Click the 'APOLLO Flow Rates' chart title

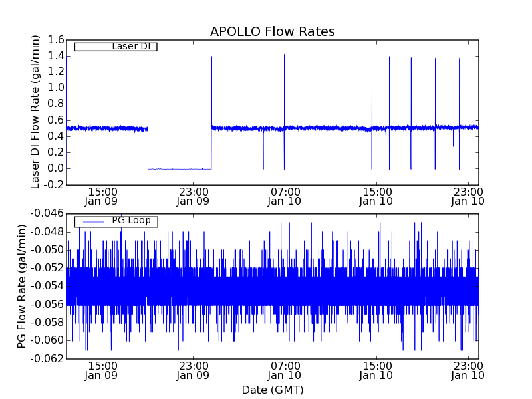[x=273, y=31]
